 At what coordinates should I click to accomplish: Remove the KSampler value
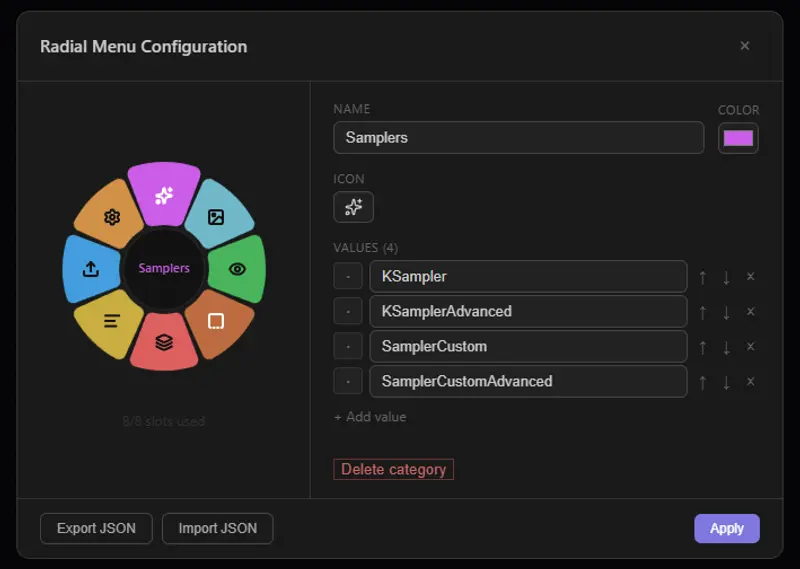(751, 276)
